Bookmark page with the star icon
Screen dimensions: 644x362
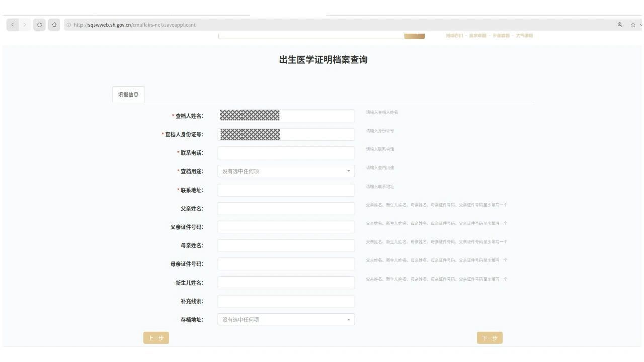633,25
